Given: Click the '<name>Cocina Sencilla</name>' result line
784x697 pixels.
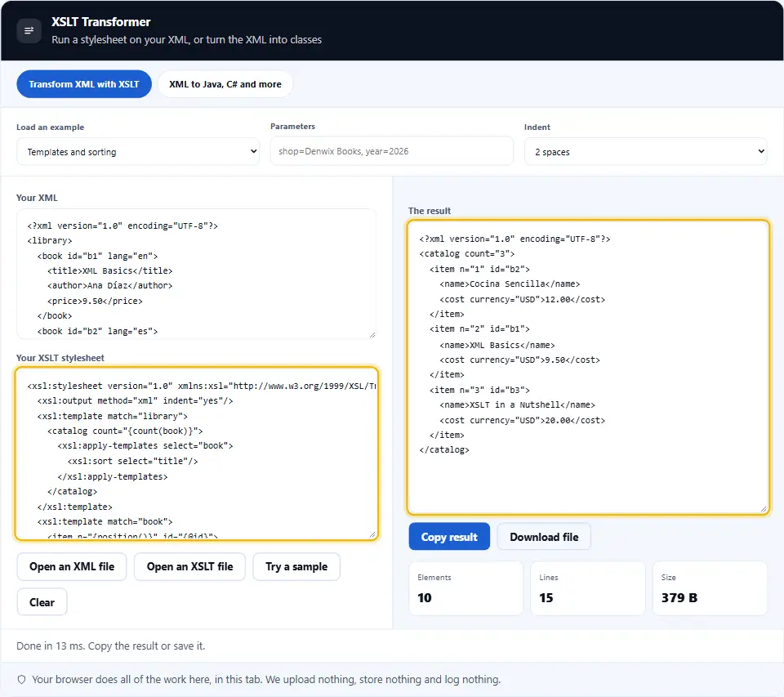Looking at the screenshot, I should [510, 284].
